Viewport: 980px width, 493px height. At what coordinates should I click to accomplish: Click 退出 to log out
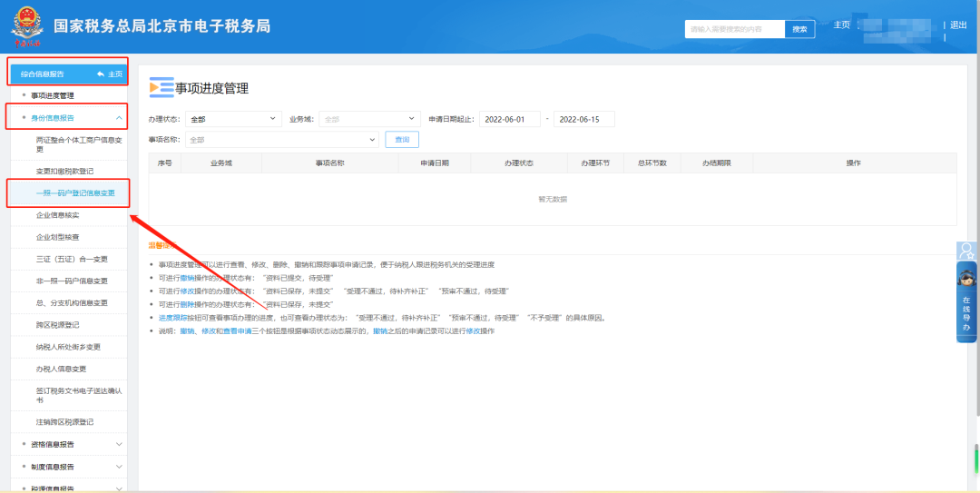pos(957,25)
